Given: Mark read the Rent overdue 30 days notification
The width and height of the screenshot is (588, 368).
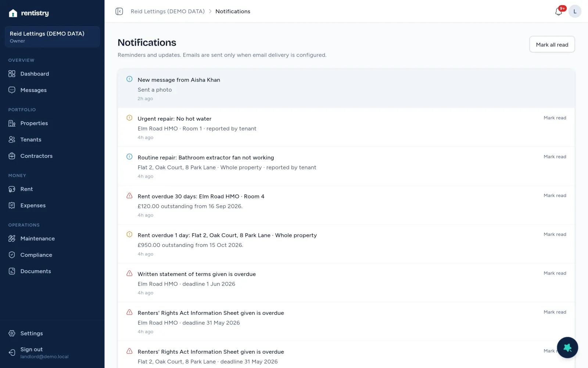Looking at the screenshot, I should tap(555, 195).
